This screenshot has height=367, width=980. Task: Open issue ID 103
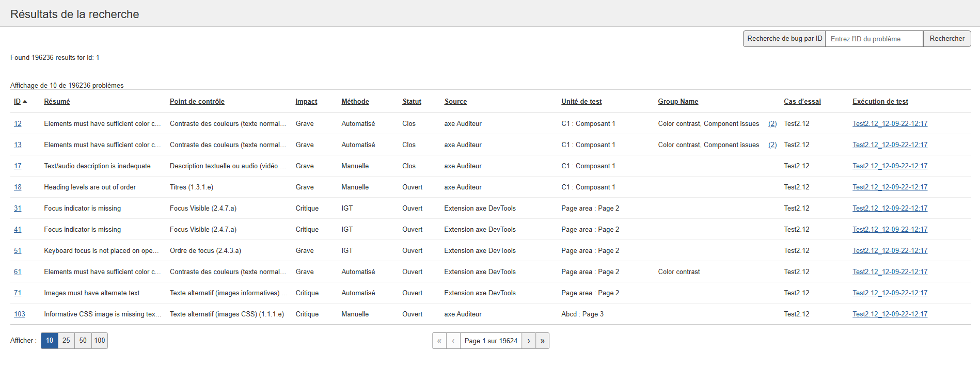(20, 314)
